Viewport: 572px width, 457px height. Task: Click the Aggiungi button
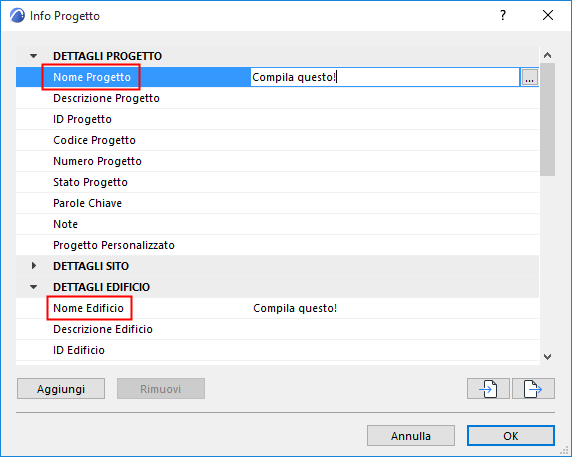coord(61,389)
